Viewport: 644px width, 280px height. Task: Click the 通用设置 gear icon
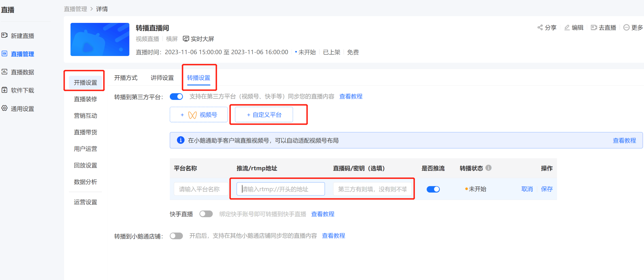[x=4, y=108]
